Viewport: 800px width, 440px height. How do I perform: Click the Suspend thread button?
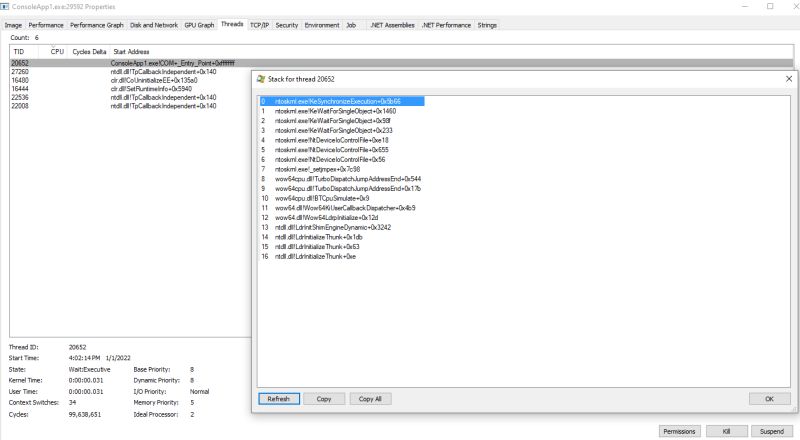pos(771,431)
